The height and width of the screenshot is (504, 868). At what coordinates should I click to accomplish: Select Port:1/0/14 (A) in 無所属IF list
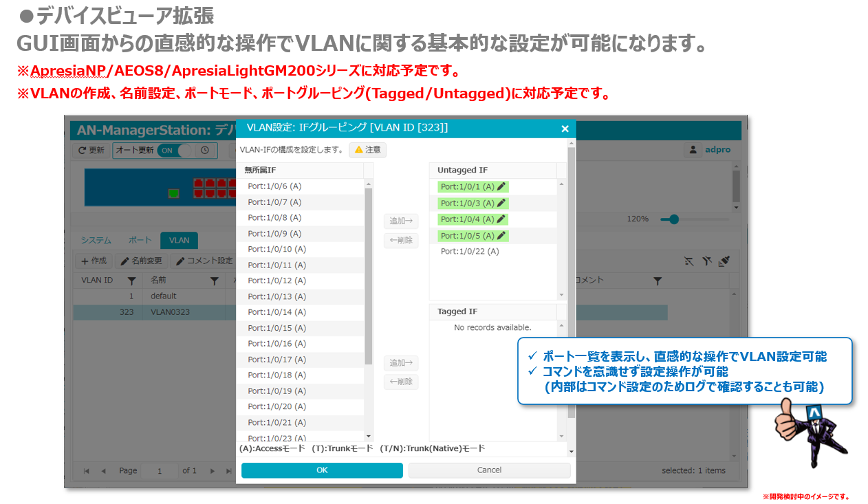pos(300,312)
